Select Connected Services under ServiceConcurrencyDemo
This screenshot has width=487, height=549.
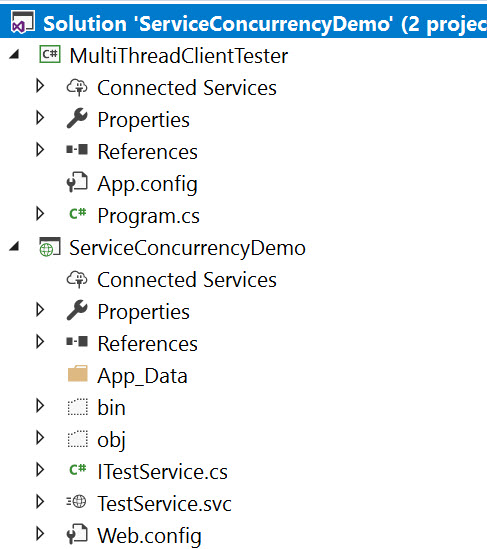tap(187, 280)
